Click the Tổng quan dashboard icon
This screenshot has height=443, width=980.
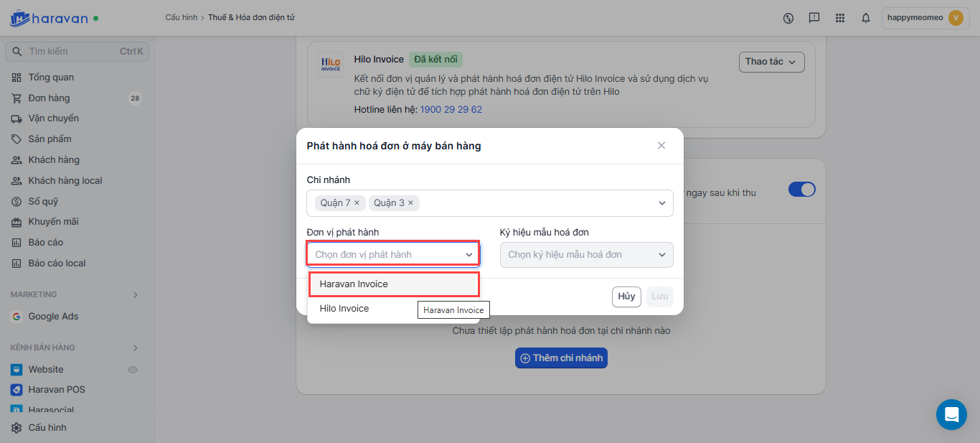point(17,78)
